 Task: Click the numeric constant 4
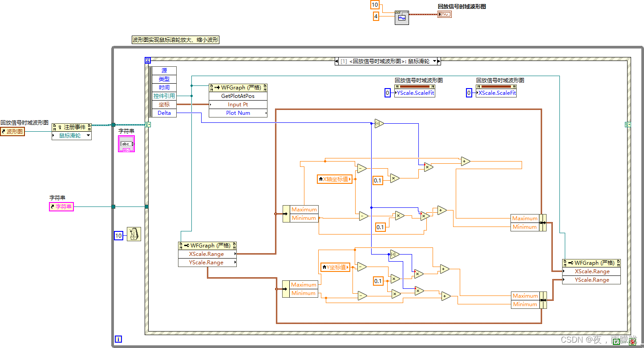tap(376, 16)
